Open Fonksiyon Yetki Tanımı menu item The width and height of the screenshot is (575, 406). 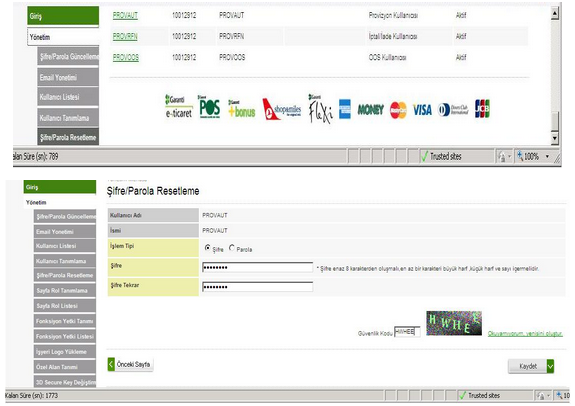[x=65, y=321]
